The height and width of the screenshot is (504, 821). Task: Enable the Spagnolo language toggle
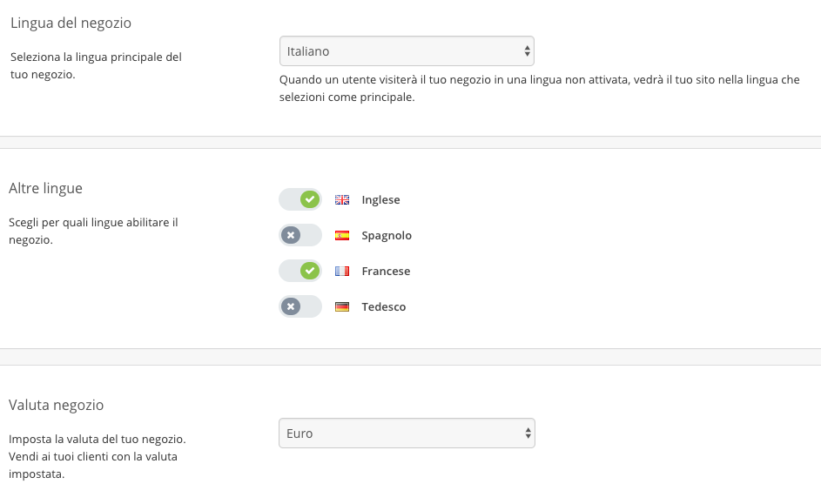click(300, 235)
